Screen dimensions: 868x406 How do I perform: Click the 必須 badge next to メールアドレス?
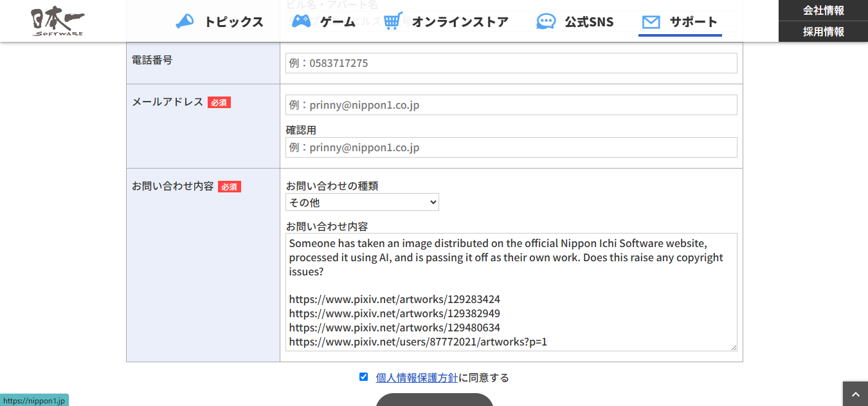[x=219, y=102]
